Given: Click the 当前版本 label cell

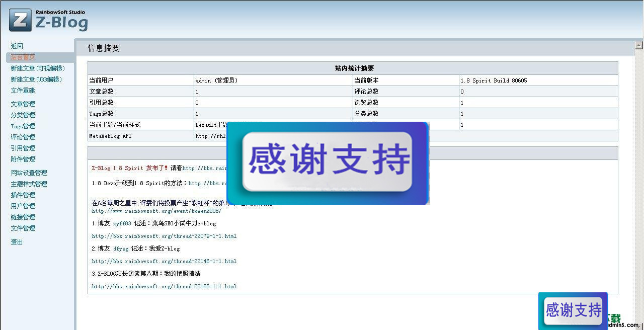Looking at the screenshot, I should (406, 80).
